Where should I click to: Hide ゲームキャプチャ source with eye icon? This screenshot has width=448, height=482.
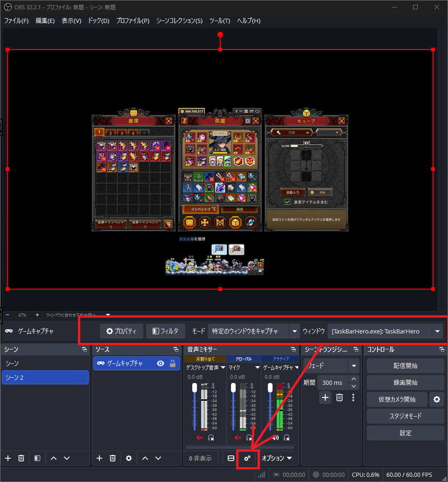coord(160,363)
